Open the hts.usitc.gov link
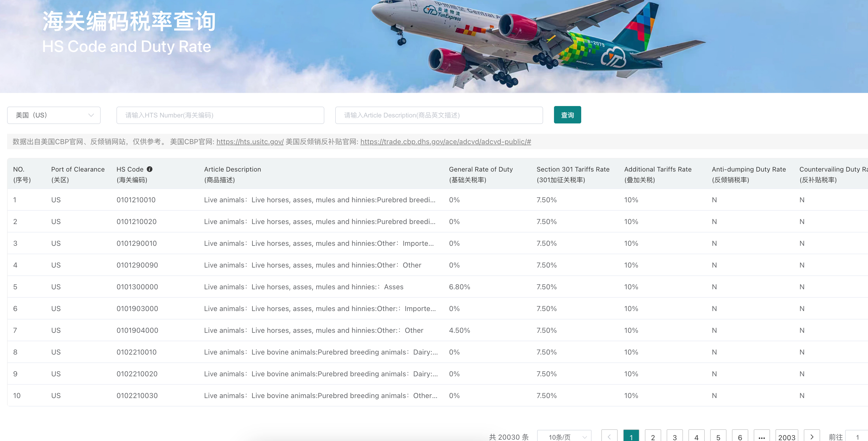 point(250,142)
